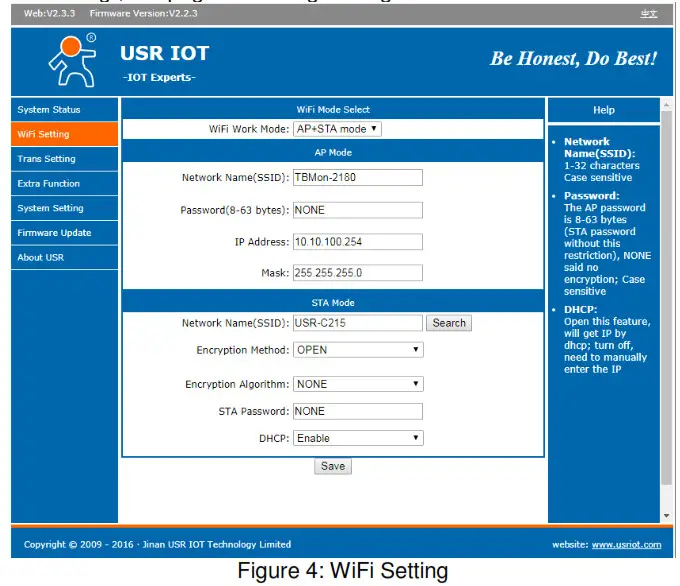Go to Trans Setting page
The width and height of the screenshot is (680, 586).
(64, 159)
